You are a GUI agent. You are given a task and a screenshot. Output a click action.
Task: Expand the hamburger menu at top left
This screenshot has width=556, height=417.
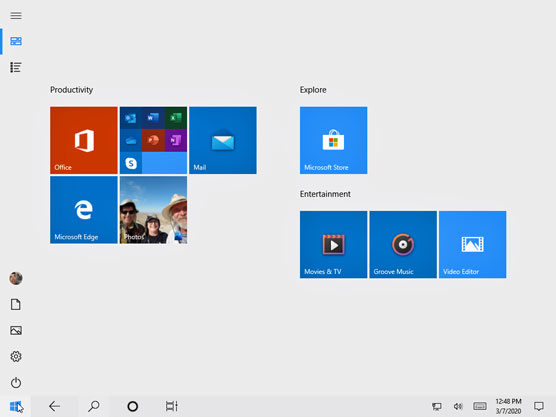[x=16, y=16]
